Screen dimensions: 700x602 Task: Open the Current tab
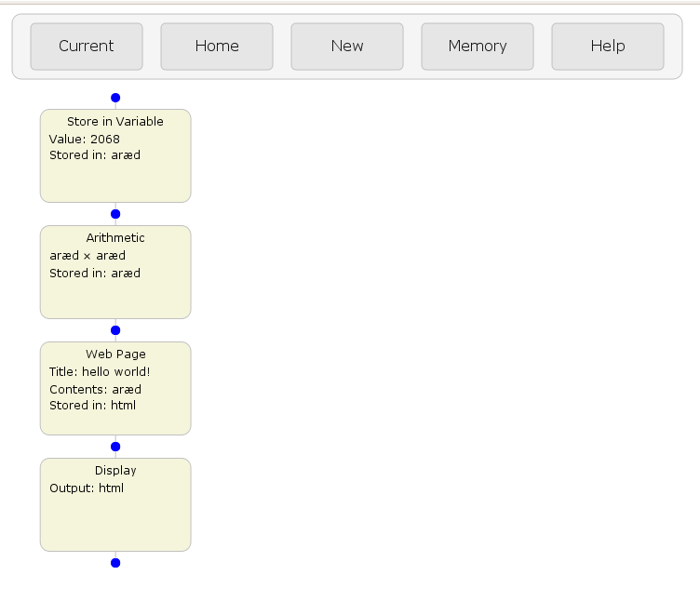tap(87, 47)
